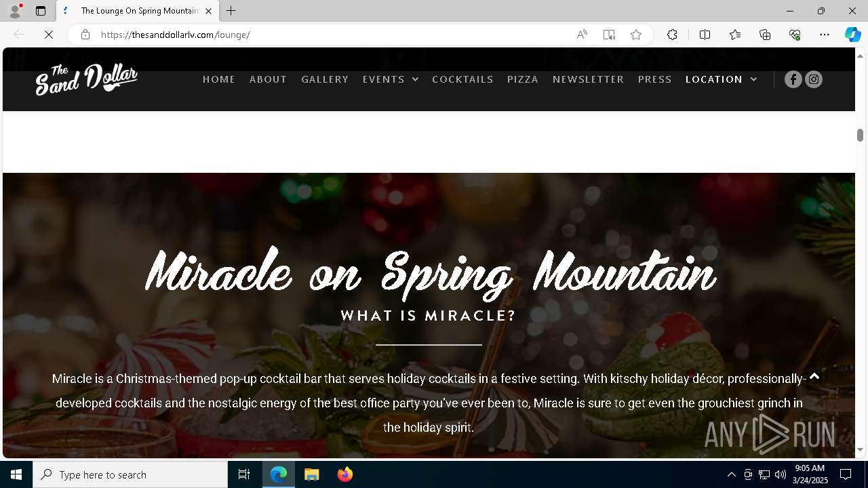Viewport: 868px width, 488px height.
Task: Go to the GALLERY page
Action: [x=325, y=79]
